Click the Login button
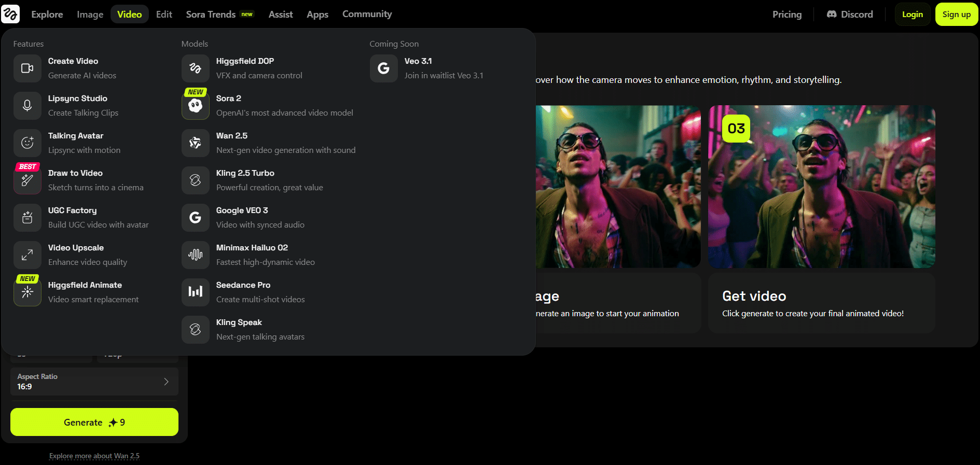The width and height of the screenshot is (980, 465). [913, 15]
